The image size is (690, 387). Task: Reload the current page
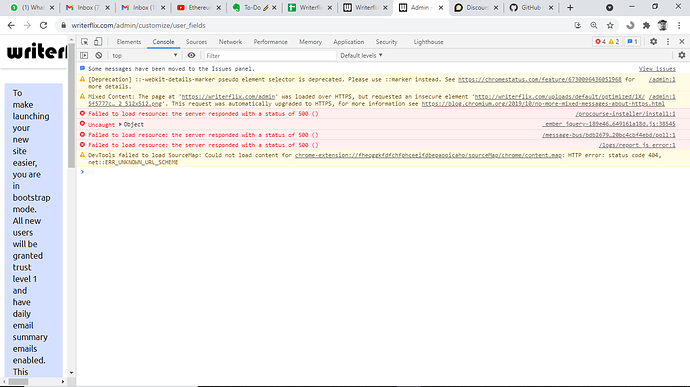click(43, 26)
